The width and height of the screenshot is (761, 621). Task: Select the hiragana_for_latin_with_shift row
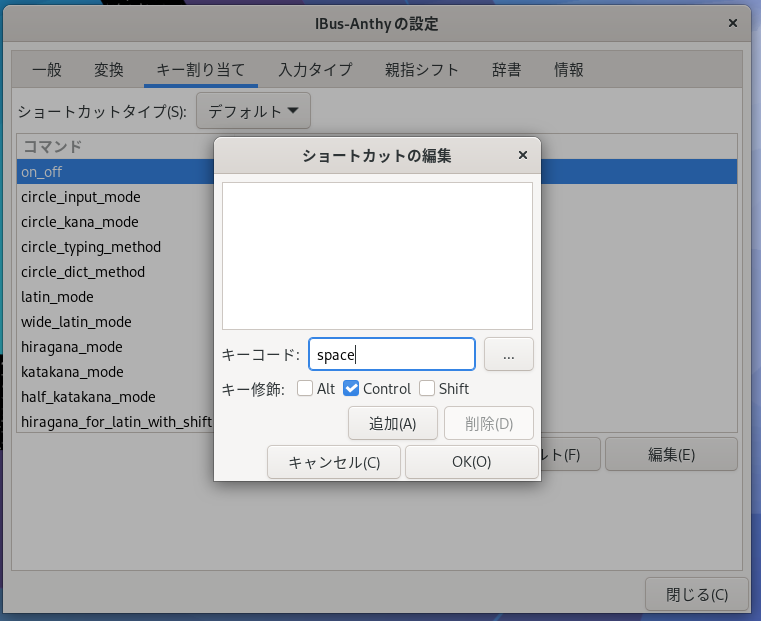click(x=116, y=422)
